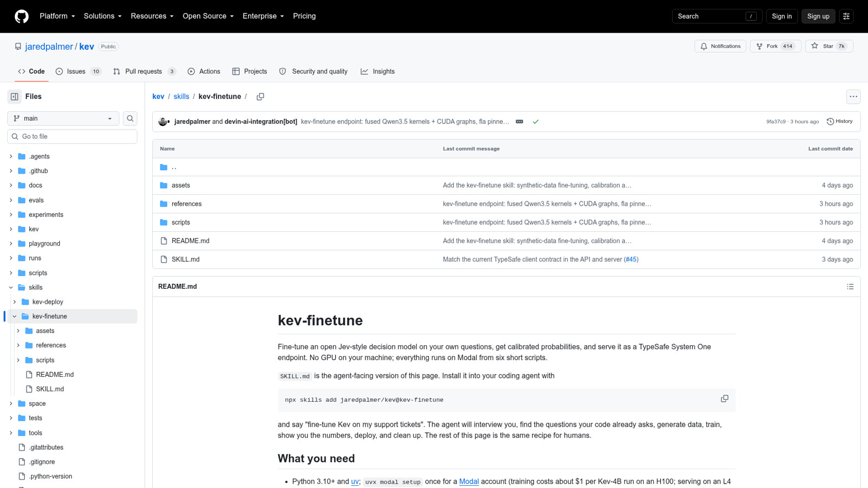Viewport: 868px width, 488px height.
Task: Open the assets folder in file list
Action: tap(180, 185)
